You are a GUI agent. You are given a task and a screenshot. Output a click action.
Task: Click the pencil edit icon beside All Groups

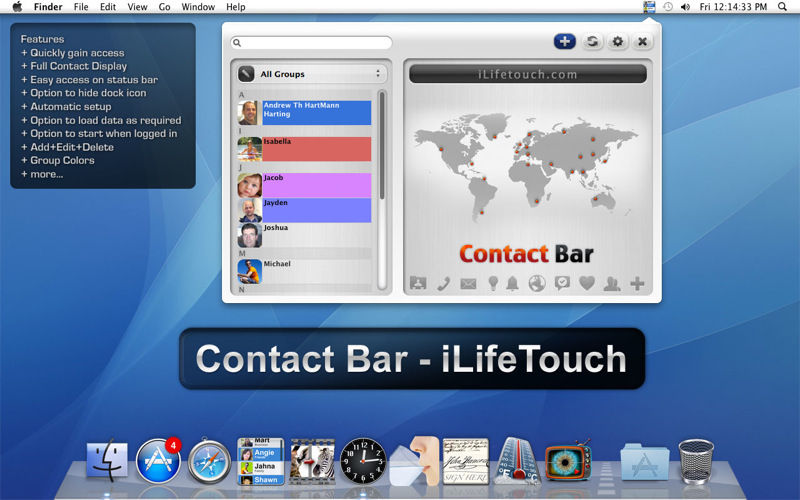point(246,74)
